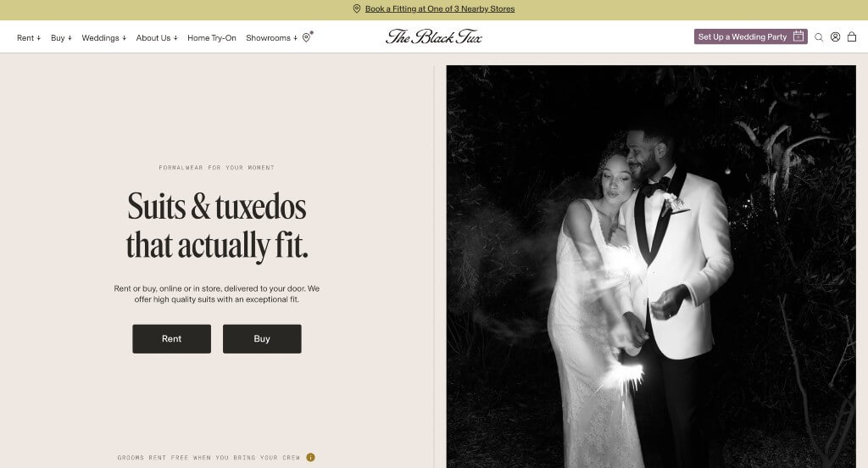Viewport: 868px width, 468px height.
Task: Expand the Buy navigation dropdown
Action: point(61,38)
